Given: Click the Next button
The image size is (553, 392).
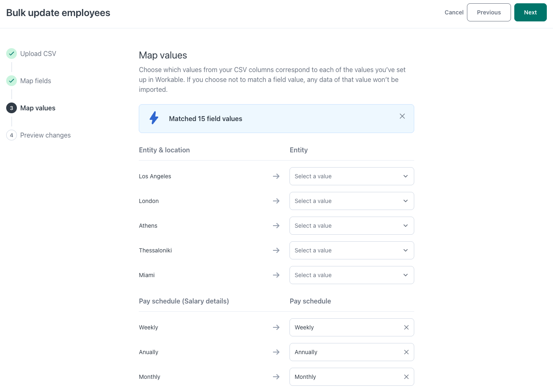Looking at the screenshot, I should tap(530, 12).
